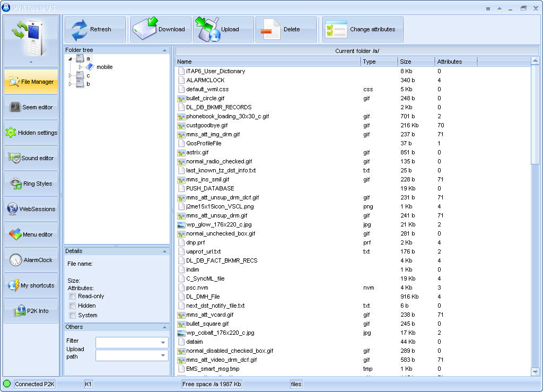Check the System attribute checkbox
Screen dimensions: 543x392
coord(73,316)
